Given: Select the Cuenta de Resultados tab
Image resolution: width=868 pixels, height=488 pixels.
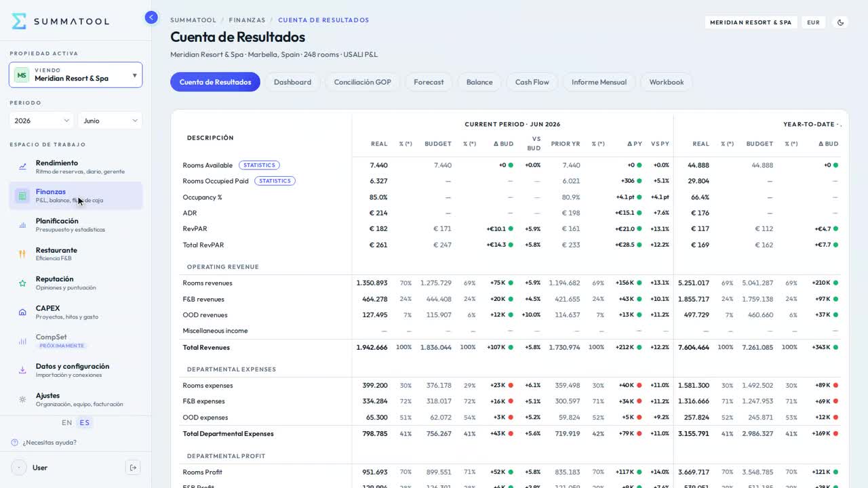Looking at the screenshot, I should pyautogui.click(x=215, y=82).
